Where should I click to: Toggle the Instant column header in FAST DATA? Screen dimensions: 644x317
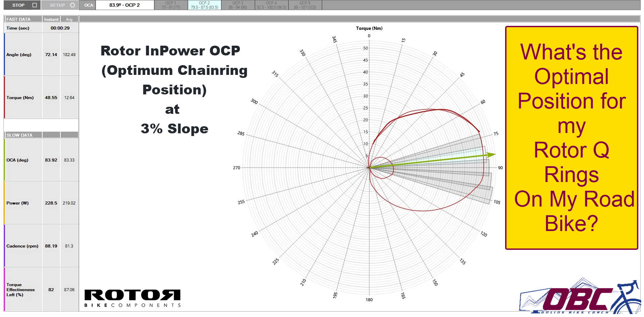pos(51,19)
